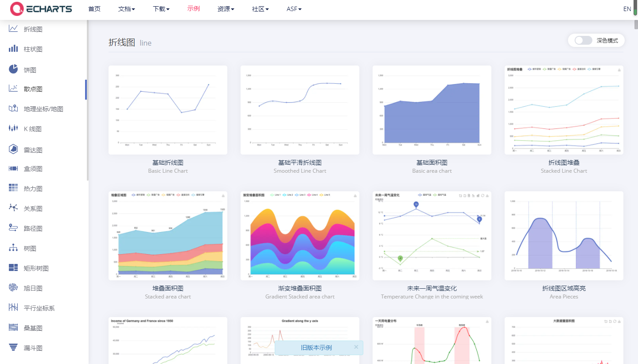638x364 pixels.
Task: Select the boxplot sidebar icon
Action: 13,169
